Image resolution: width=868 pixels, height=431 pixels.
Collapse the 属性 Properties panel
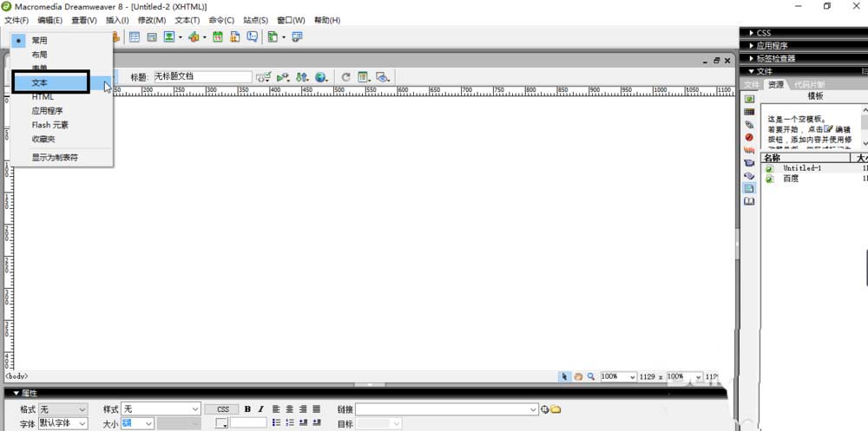(16, 394)
